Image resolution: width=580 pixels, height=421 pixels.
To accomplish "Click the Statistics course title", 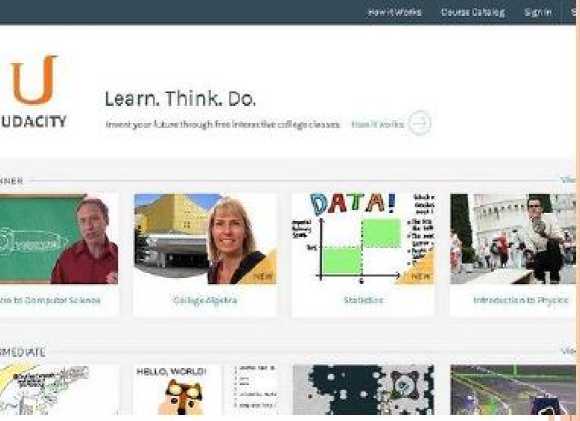I will coord(363,300).
